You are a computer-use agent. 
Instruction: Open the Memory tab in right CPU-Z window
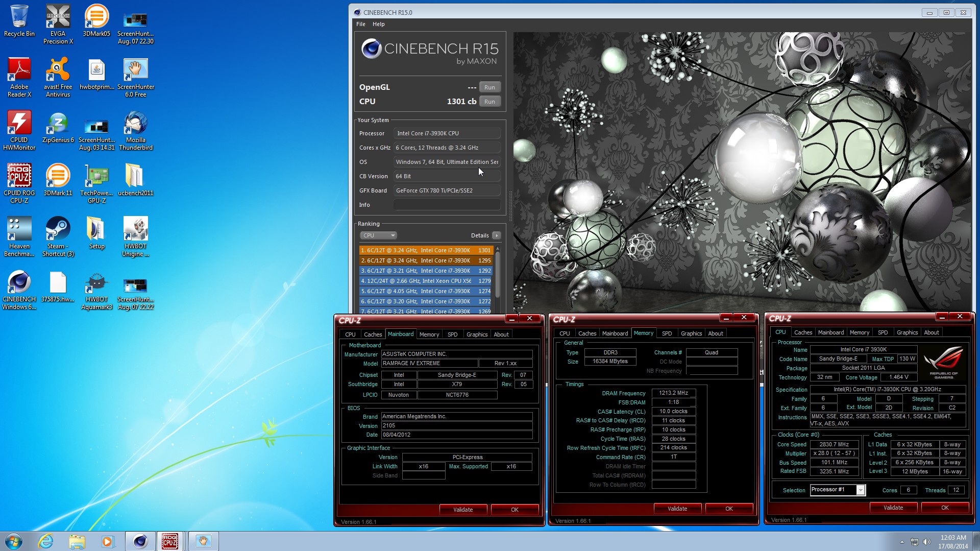pos(860,332)
